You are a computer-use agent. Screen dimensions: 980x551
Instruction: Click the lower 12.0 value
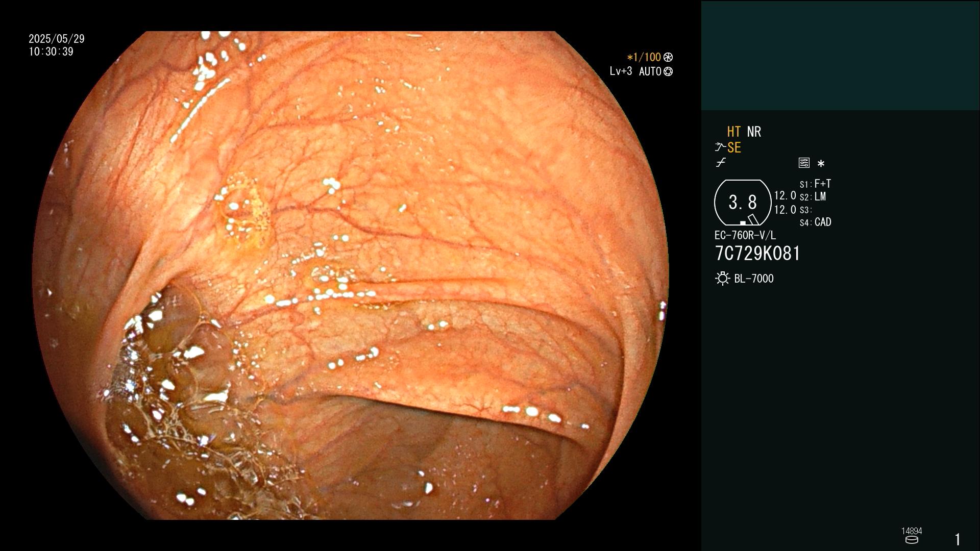tap(785, 210)
